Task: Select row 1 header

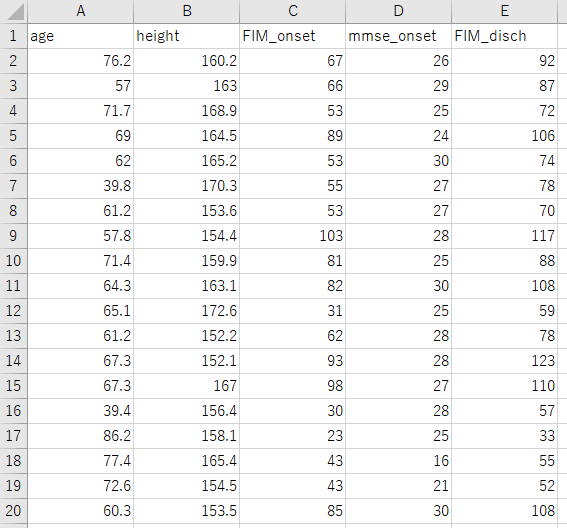Action: click(x=13, y=36)
